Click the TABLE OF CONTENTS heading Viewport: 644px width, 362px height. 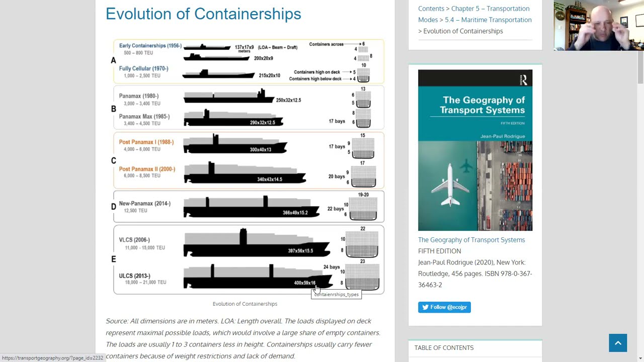(x=444, y=347)
